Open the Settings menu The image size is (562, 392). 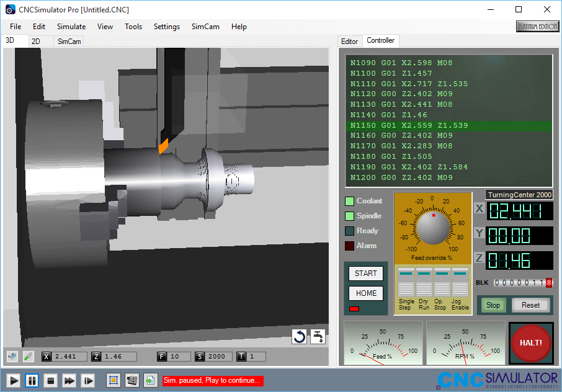click(167, 27)
